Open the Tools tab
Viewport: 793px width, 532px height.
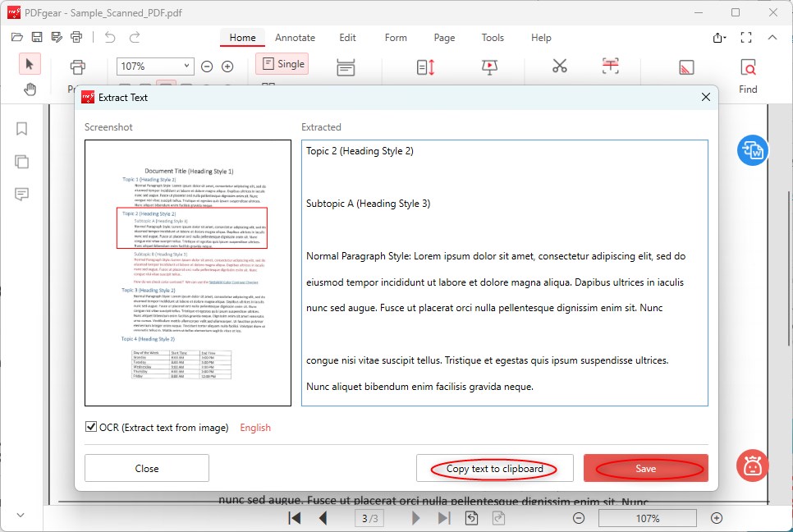coord(493,38)
